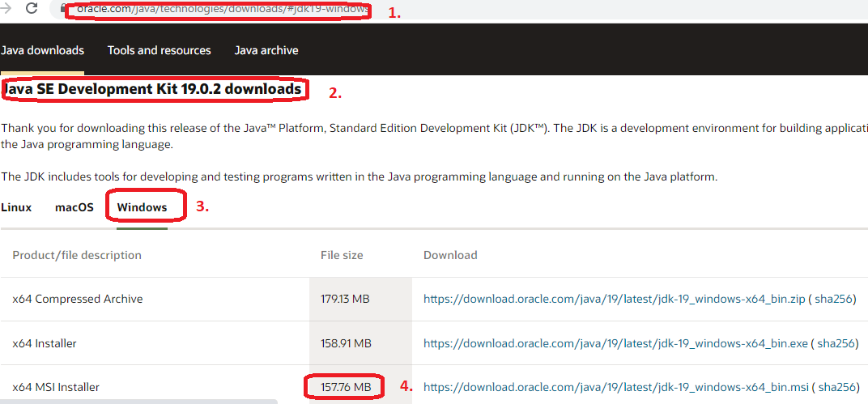Click the browser forward arrow

[x=6, y=8]
